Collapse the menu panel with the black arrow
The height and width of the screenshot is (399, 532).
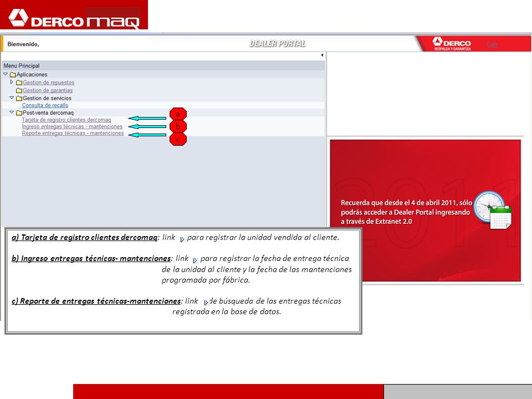click(x=322, y=55)
